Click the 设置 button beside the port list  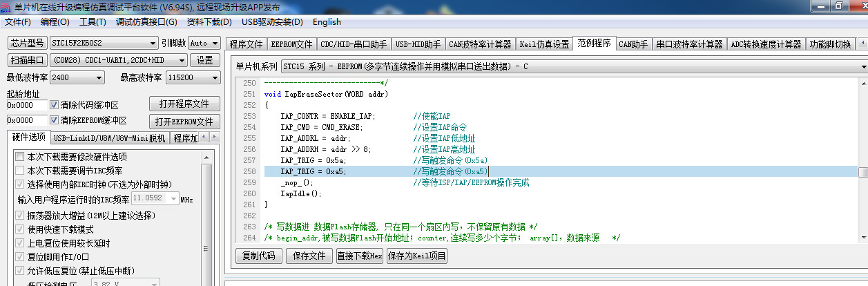(x=204, y=60)
